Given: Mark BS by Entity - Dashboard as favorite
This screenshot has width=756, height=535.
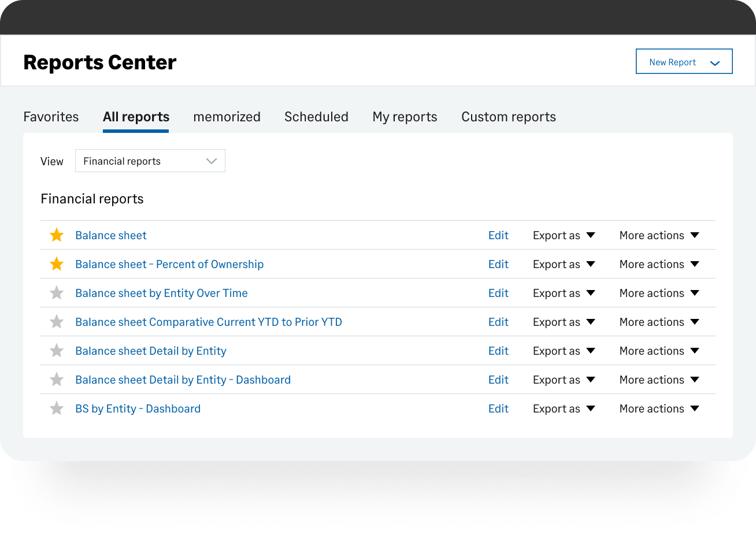Looking at the screenshot, I should click(57, 408).
